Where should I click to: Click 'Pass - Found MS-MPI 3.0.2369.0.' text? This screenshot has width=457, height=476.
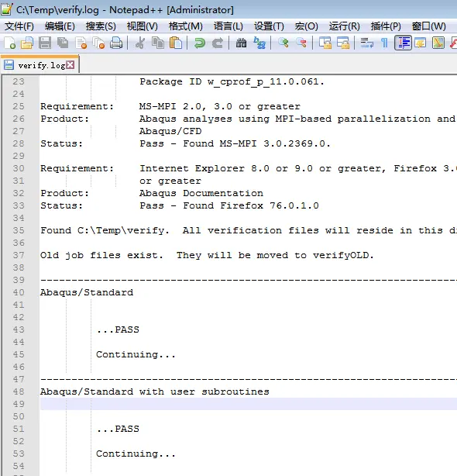(235, 143)
